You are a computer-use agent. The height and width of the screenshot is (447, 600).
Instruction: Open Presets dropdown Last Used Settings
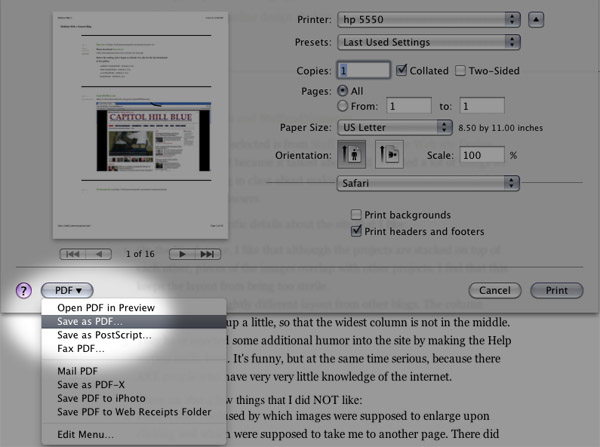(x=429, y=42)
